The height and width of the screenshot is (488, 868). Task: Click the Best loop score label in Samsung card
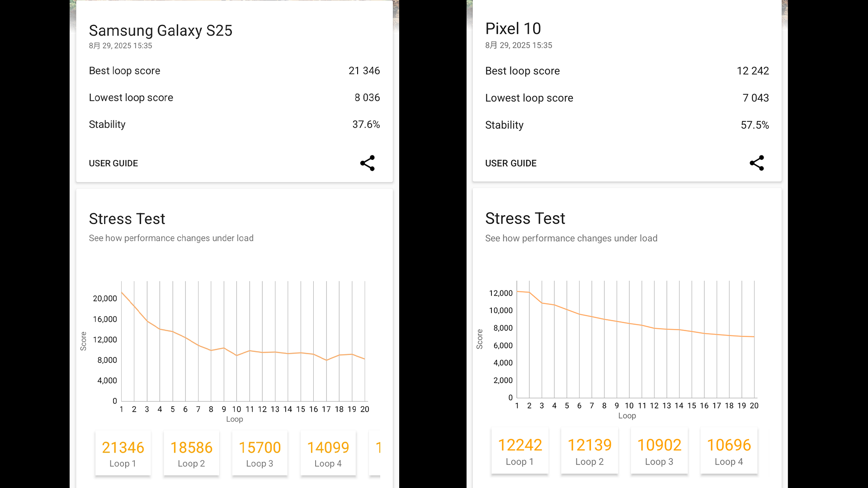[x=124, y=71]
